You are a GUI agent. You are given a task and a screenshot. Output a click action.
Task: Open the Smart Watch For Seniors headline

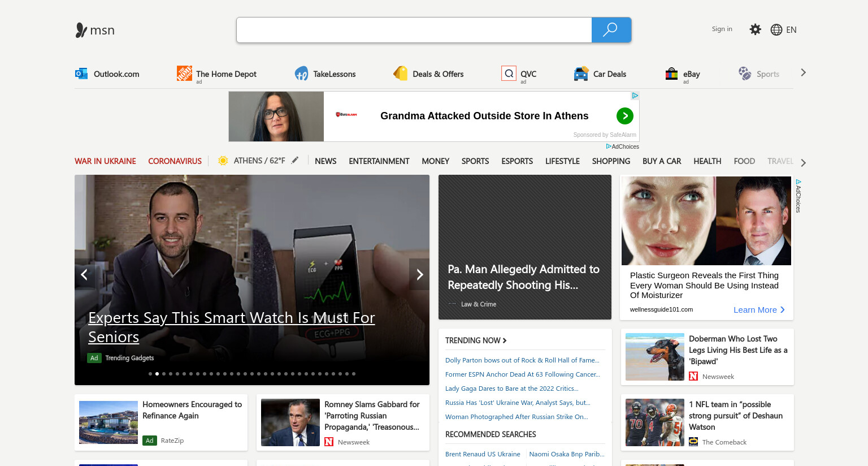[x=232, y=327]
